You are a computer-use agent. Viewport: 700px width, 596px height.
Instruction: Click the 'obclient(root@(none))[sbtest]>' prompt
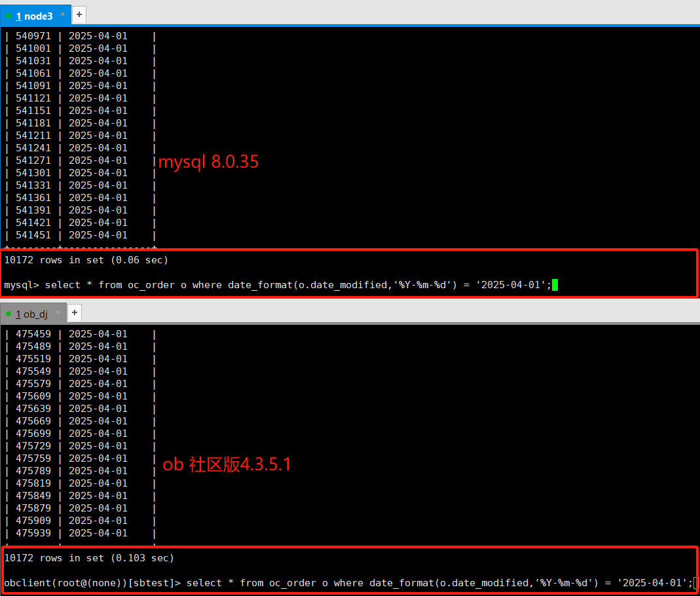click(92, 583)
